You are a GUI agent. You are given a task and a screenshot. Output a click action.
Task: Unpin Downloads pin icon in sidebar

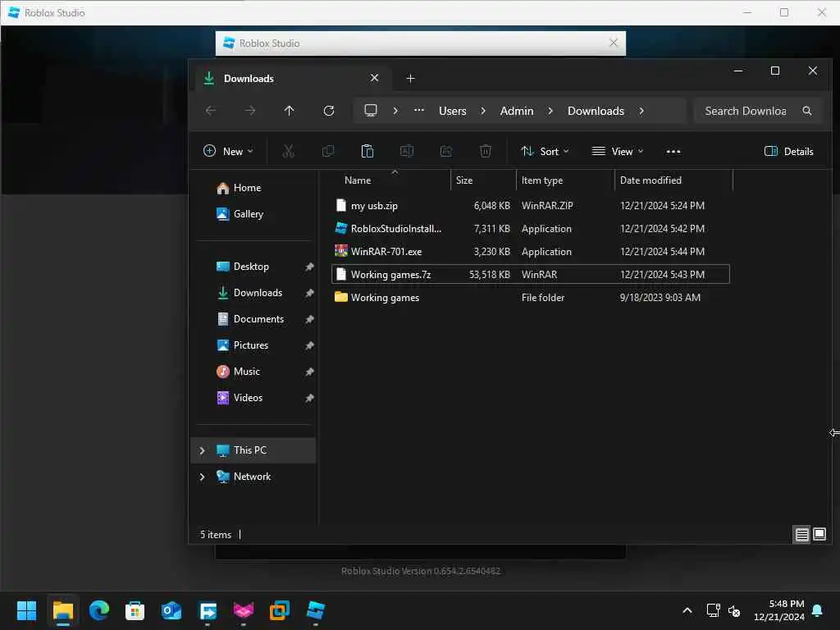coord(309,293)
